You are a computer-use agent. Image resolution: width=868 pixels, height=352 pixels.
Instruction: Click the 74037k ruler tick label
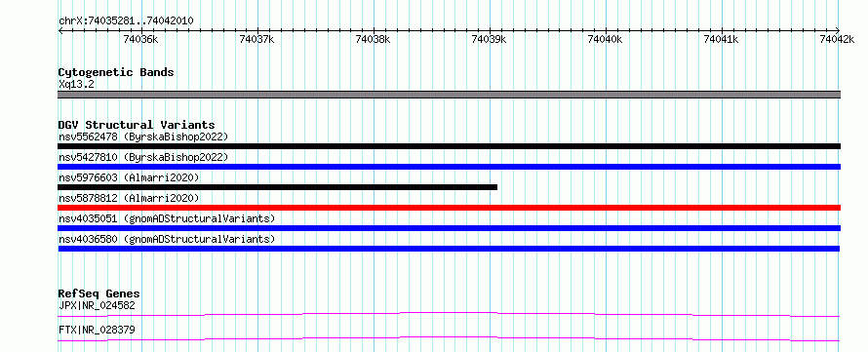coord(257,39)
